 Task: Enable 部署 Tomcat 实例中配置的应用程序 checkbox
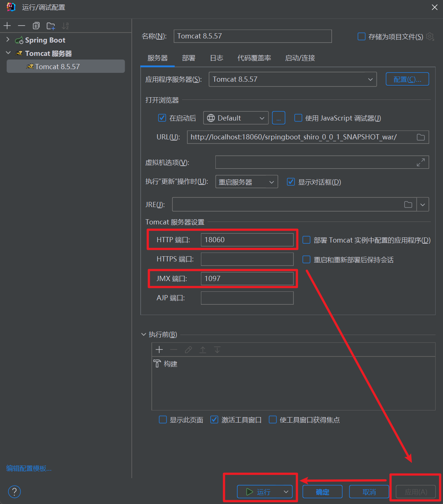(x=306, y=240)
